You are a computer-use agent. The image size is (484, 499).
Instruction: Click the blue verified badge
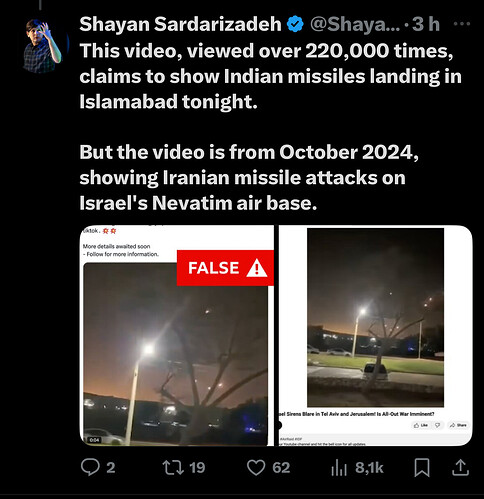coord(295,24)
